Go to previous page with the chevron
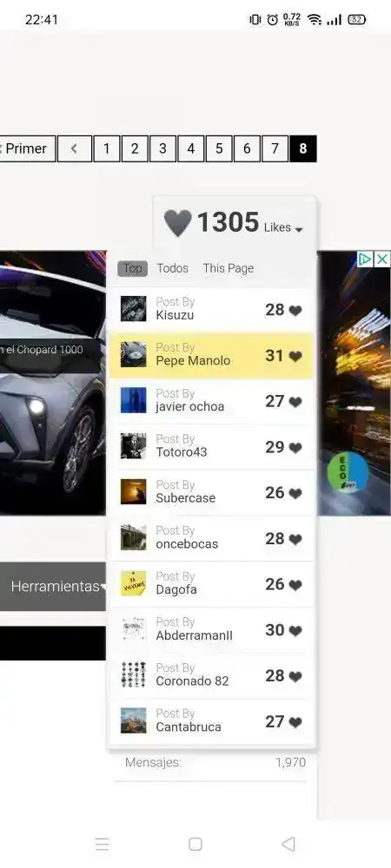The height and width of the screenshot is (868, 391). point(74,148)
